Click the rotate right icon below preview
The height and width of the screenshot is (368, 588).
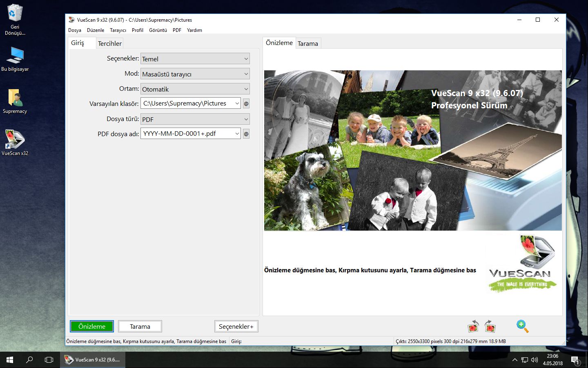click(490, 326)
